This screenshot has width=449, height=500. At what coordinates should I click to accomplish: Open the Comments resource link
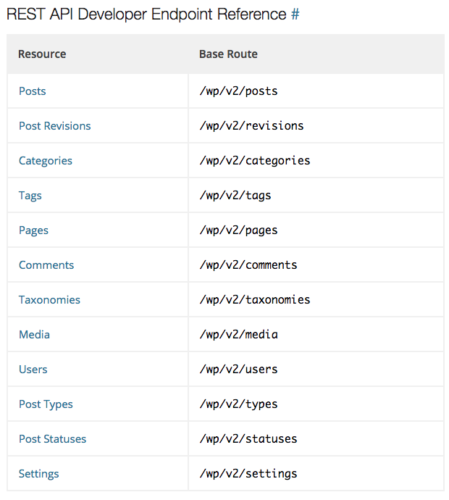click(x=46, y=265)
